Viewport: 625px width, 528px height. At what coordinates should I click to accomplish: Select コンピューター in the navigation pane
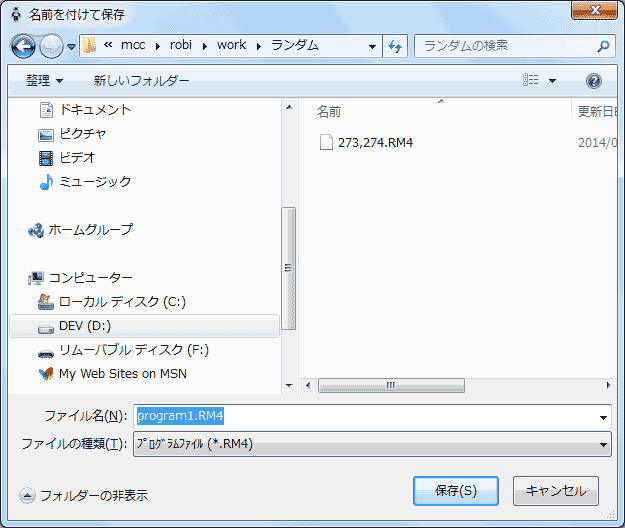(x=90, y=278)
